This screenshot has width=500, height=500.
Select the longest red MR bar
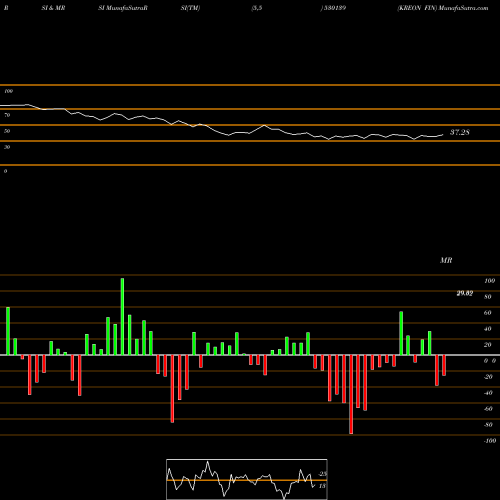tap(351, 394)
